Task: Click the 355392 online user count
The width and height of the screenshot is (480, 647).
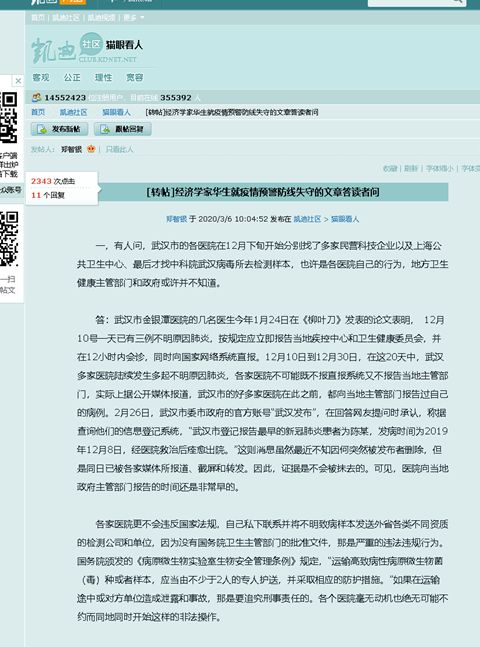Action: click(176, 98)
